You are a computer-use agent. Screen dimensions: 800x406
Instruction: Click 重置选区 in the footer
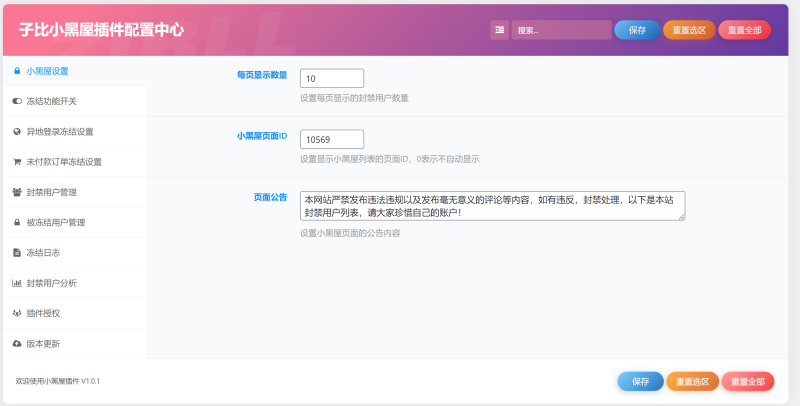[692, 382]
